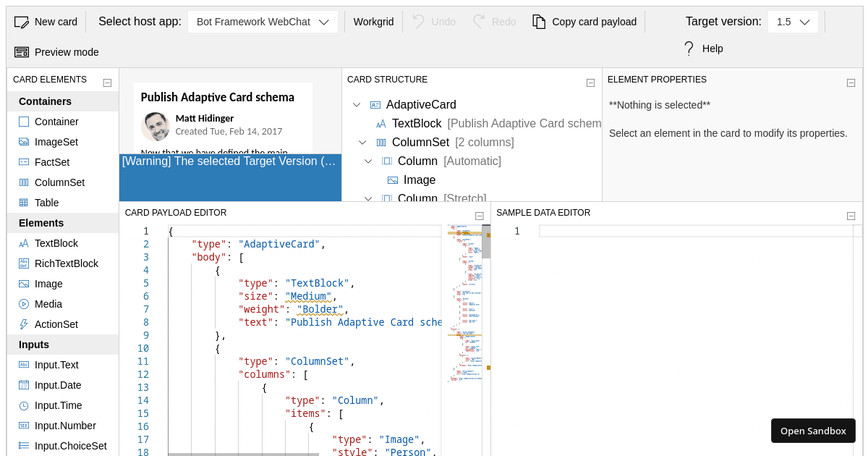This screenshot has width=868, height=456.
Task: Click the Undo toolbar button
Action: coord(434,22)
